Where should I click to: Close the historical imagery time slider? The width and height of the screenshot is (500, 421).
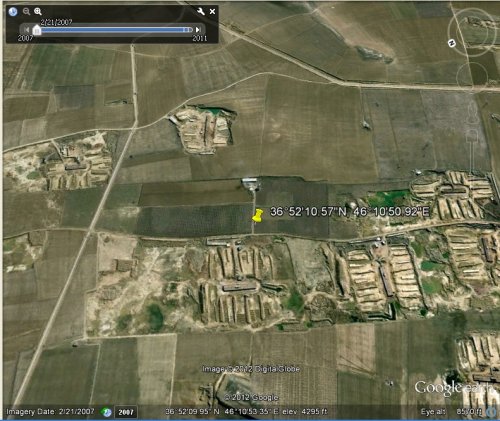coord(212,11)
